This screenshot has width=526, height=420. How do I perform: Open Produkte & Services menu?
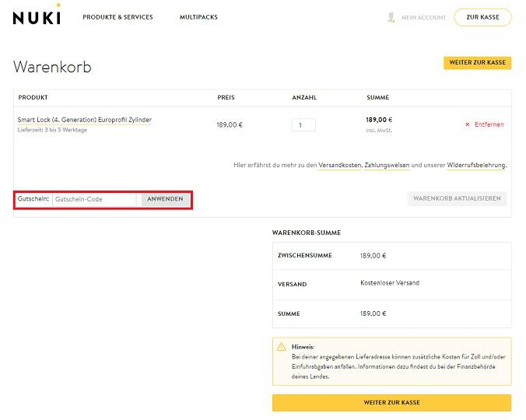tap(117, 17)
